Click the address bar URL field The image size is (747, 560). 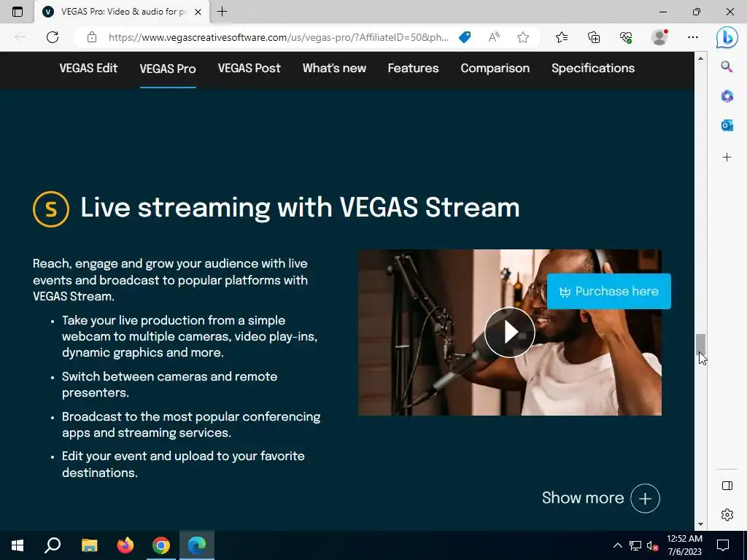pos(279,37)
